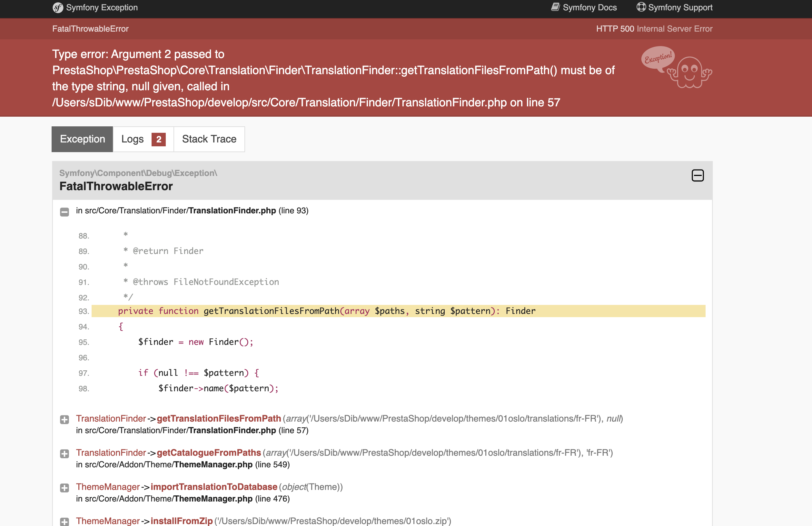Select the Exception tab

click(82, 139)
